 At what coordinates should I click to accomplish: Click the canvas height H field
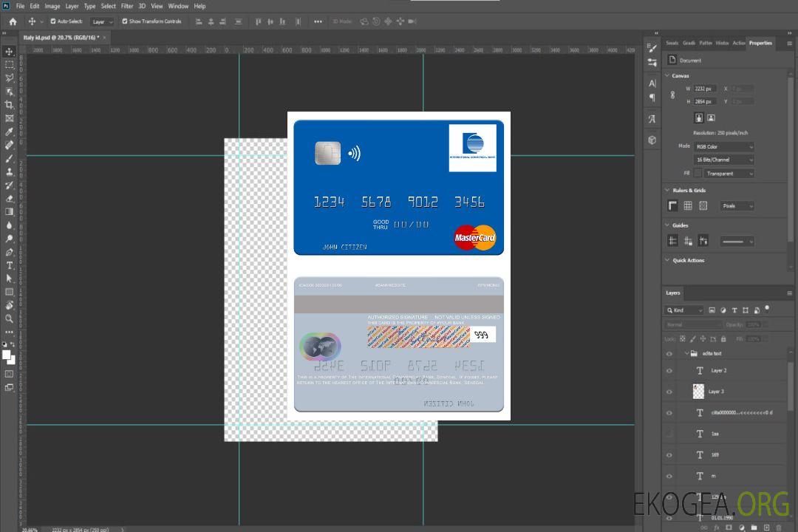(705, 102)
